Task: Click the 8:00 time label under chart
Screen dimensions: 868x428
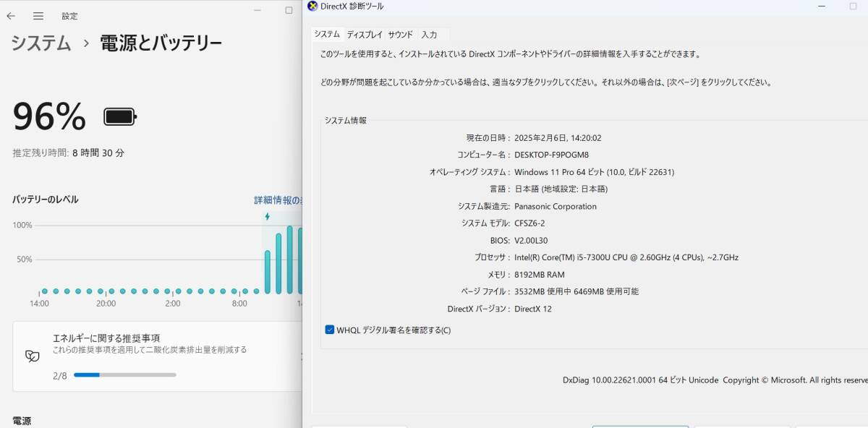Action: [239, 304]
